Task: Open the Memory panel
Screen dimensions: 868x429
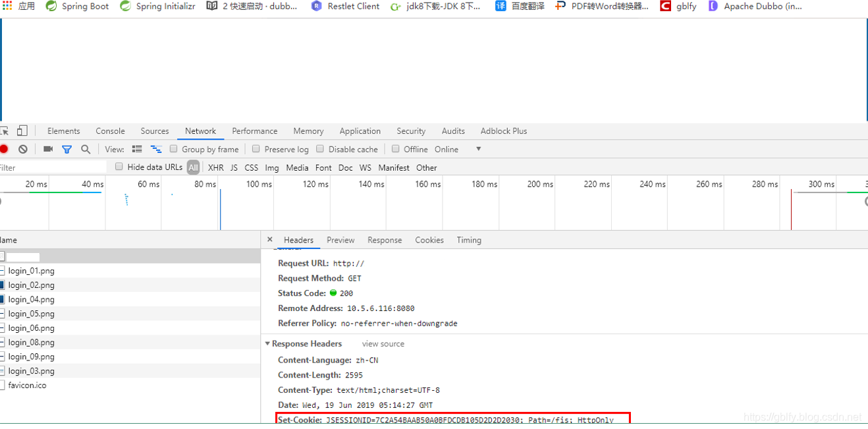Action: tap(308, 131)
